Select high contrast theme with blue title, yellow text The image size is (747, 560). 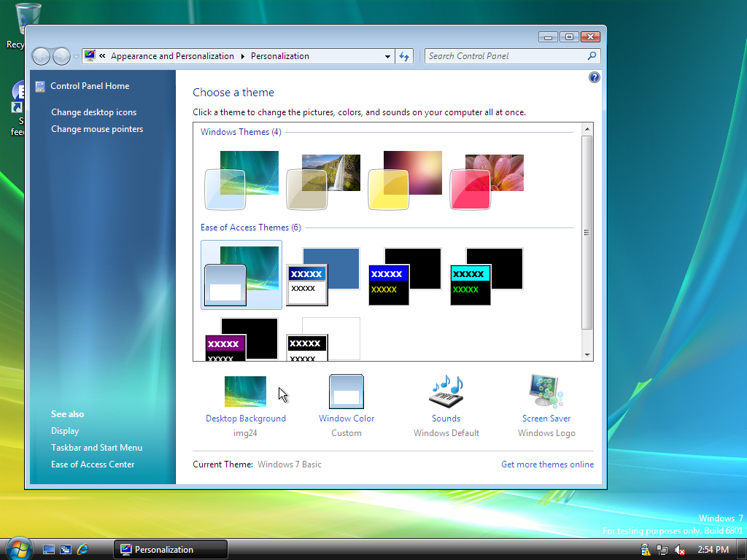pyautogui.click(x=406, y=276)
